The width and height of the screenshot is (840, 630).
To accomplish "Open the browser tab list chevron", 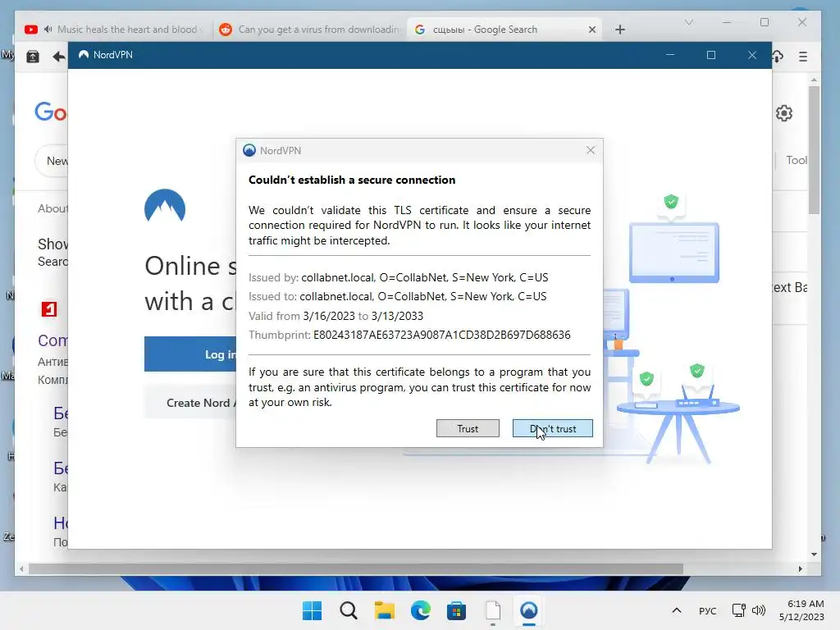I will coord(689,22).
